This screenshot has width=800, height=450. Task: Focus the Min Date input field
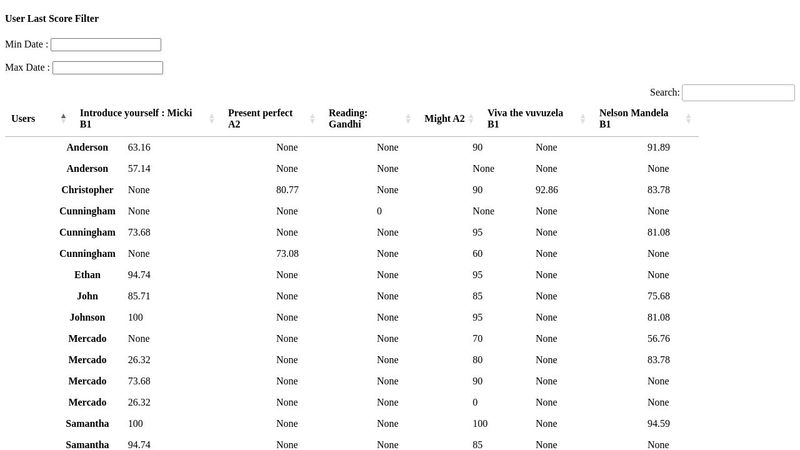pos(106,44)
